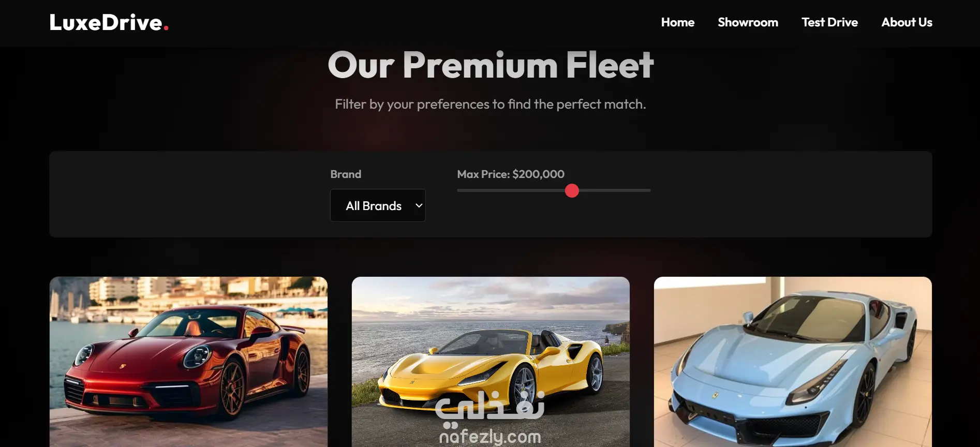Image resolution: width=980 pixels, height=447 pixels.
Task: Click the red Max Price slider handle
Action: [x=572, y=190]
